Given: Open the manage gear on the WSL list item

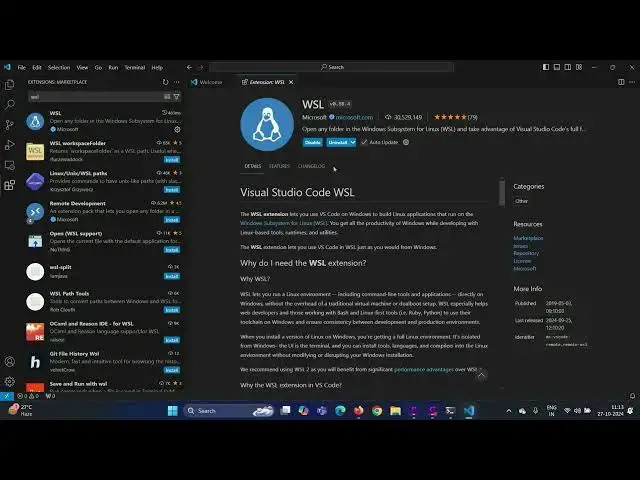Looking at the screenshot, I should pyautogui.click(x=177, y=129).
